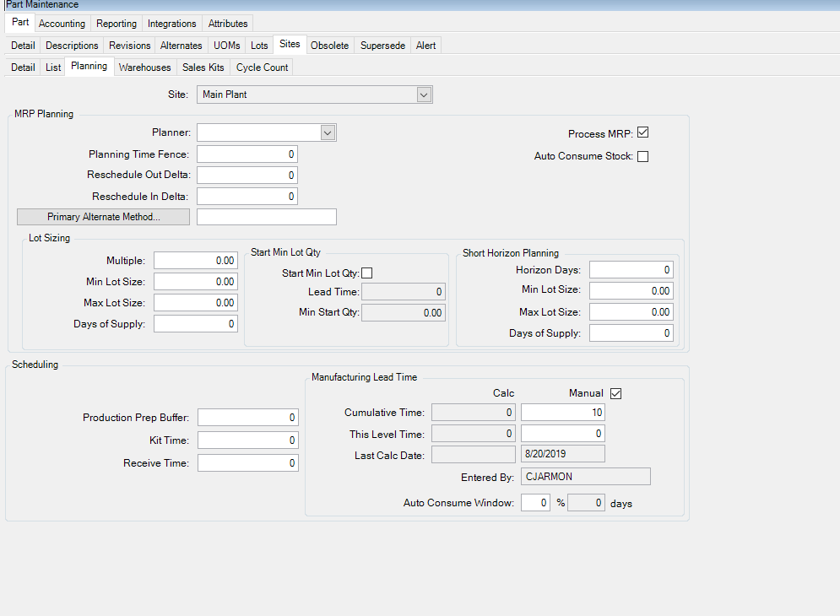Open the Cycle Count sub-tab

[262, 68]
